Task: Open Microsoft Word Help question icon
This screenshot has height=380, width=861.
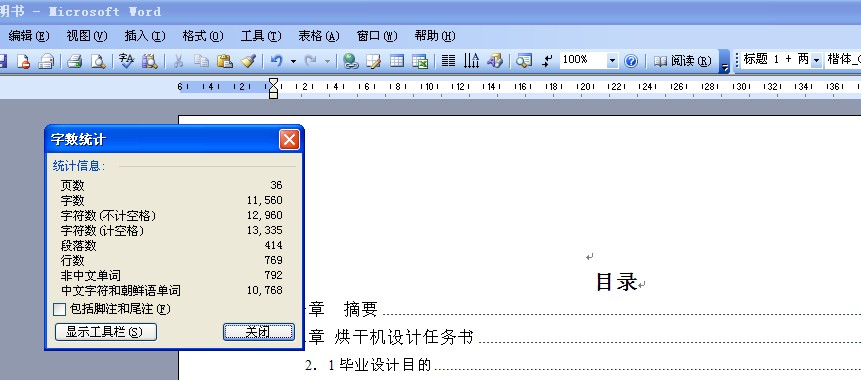Action: point(631,60)
